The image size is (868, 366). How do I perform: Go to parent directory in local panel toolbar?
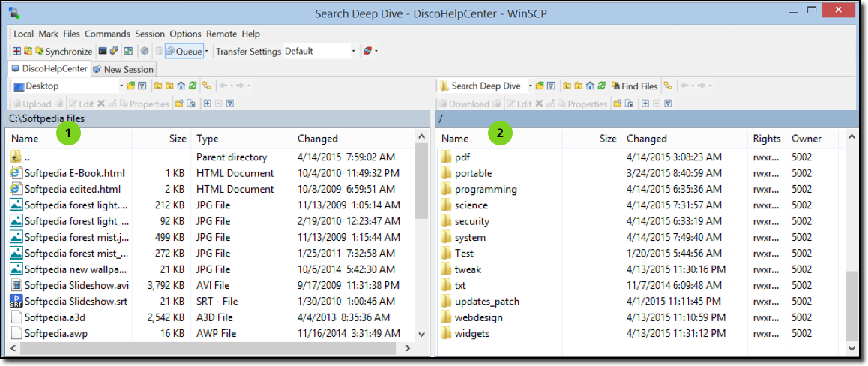[x=157, y=85]
